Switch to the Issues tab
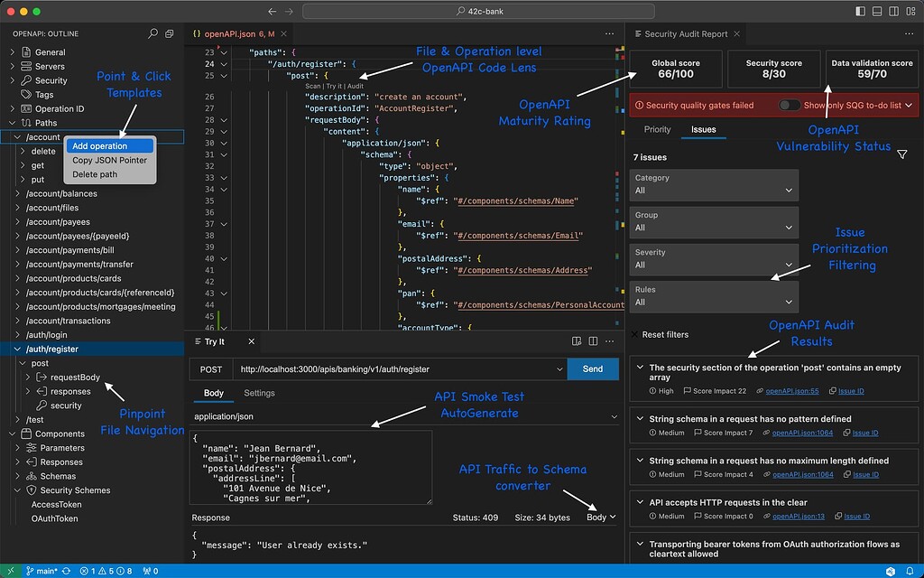 [704, 129]
